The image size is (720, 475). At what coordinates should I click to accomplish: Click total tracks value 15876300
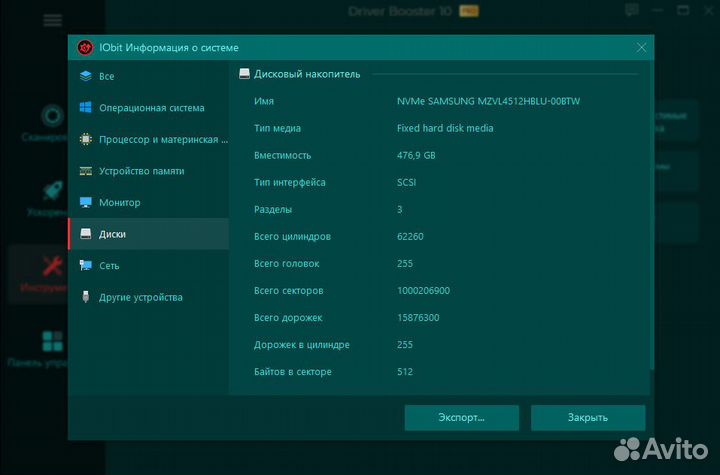click(418, 318)
